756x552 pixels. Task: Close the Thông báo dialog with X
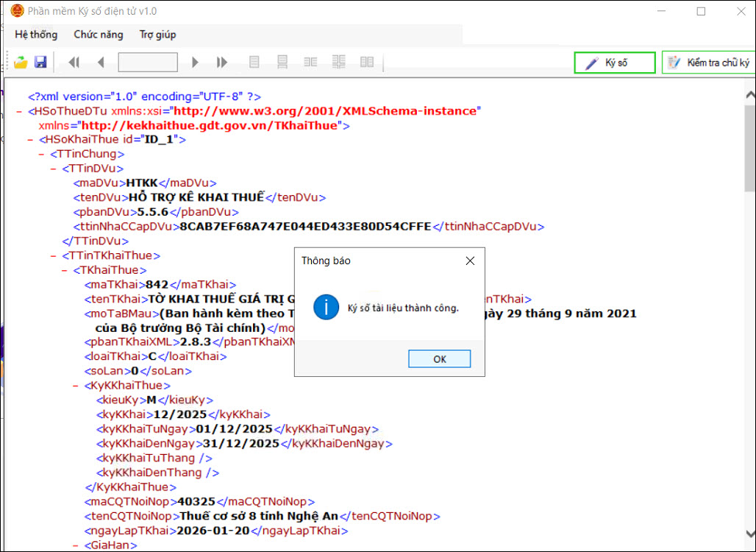(x=470, y=261)
